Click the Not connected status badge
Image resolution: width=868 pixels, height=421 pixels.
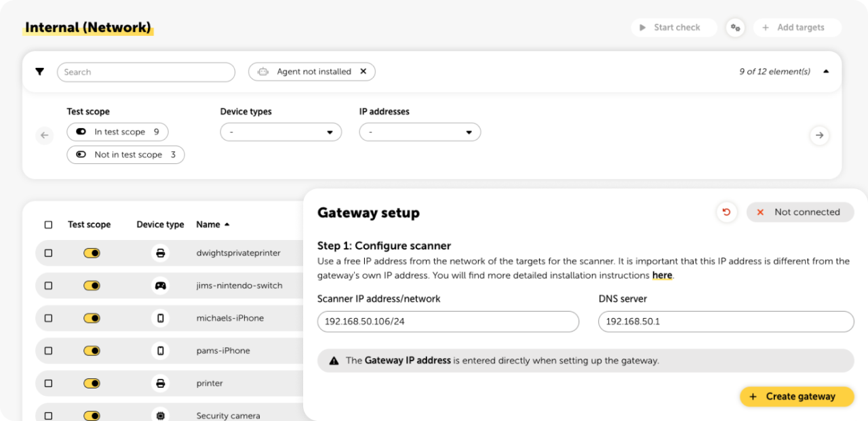[800, 212]
